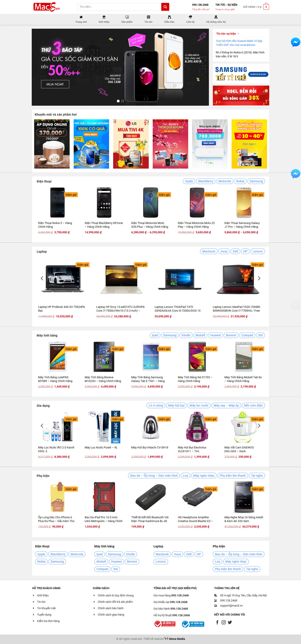Open the Facebook icon in footer
301x644 pixels.
pos(217,622)
